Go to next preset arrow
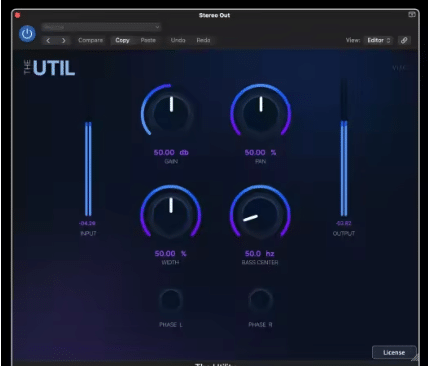This screenshot has height=366, width=428. tap(63, 40)
